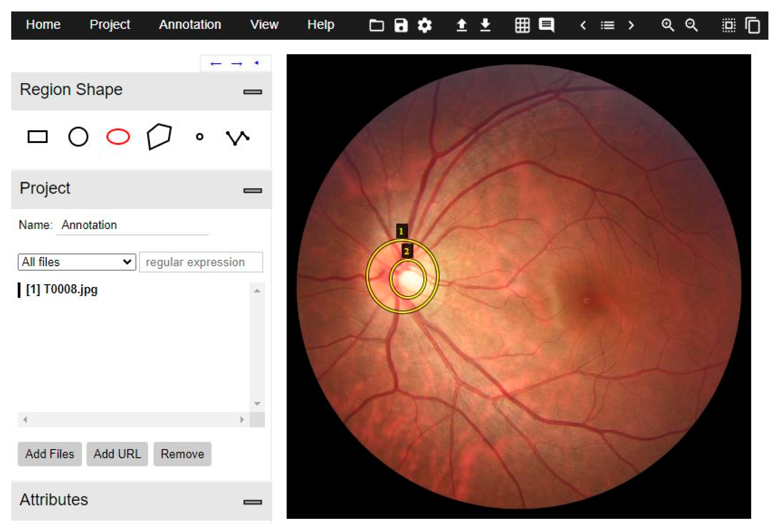This screenshot has width=779, height=532.
Task: Collapse the Project panel
Action: tap(252, 190)
